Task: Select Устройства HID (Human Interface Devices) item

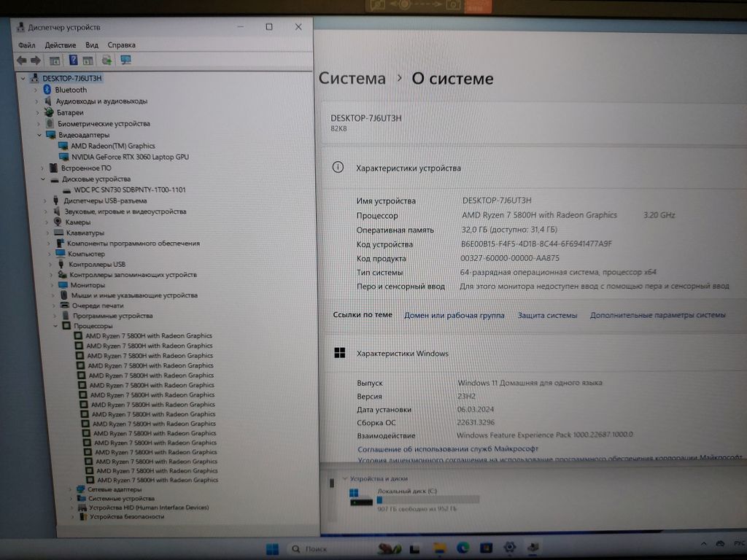Action: pyautogui.click(x=149, y=507)
